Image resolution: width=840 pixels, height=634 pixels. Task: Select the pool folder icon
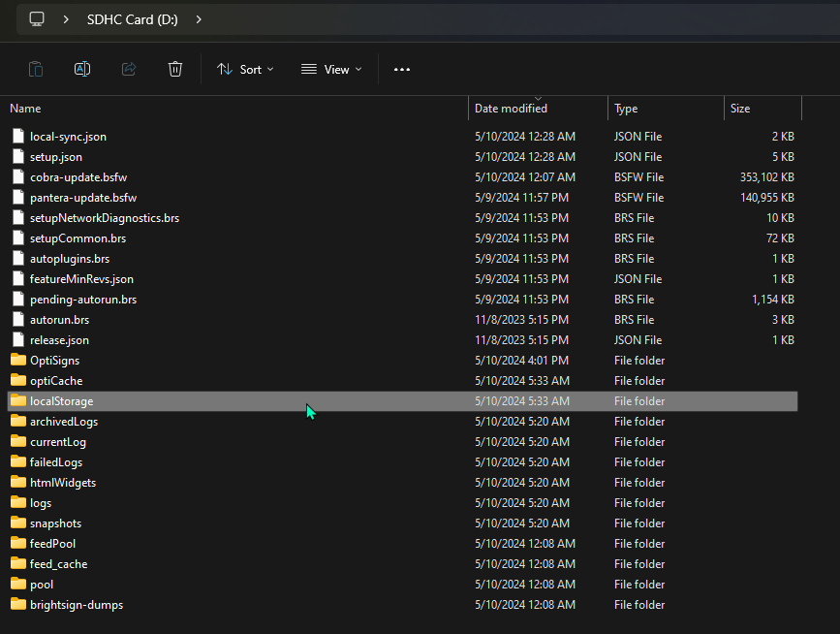18,584
